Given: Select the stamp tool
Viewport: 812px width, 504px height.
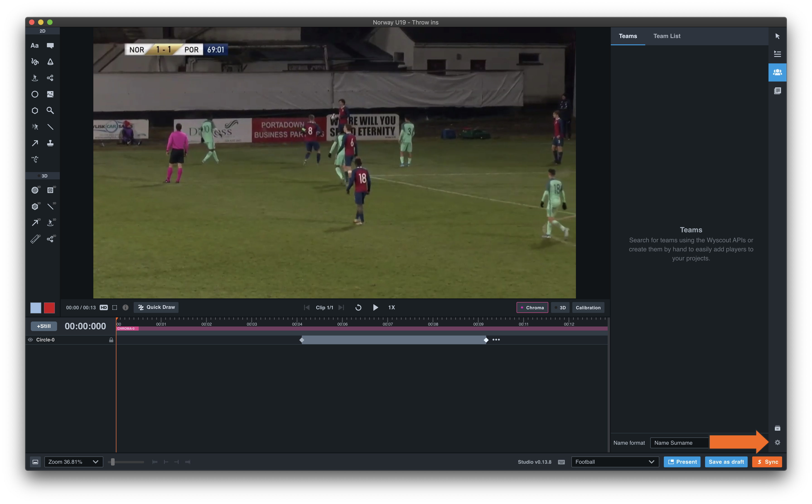Looking at the screenshot, I should [50, 143].
